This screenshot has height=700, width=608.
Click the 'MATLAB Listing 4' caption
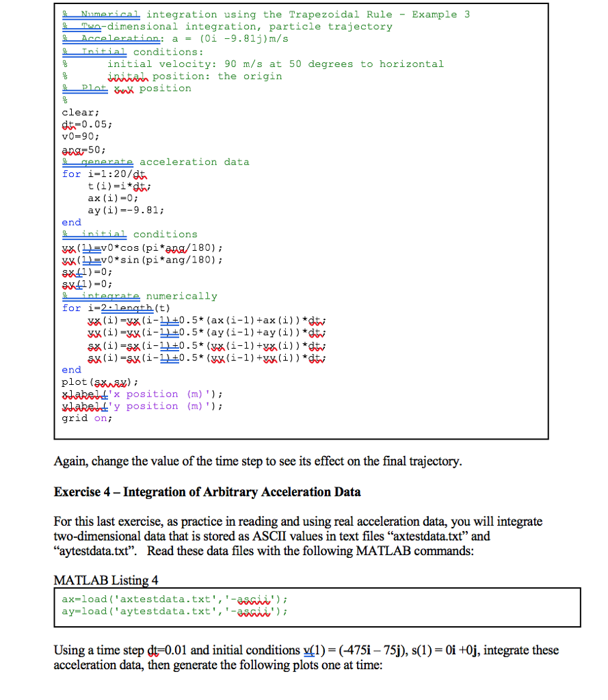pyautogui.click(x=106, y=580)
